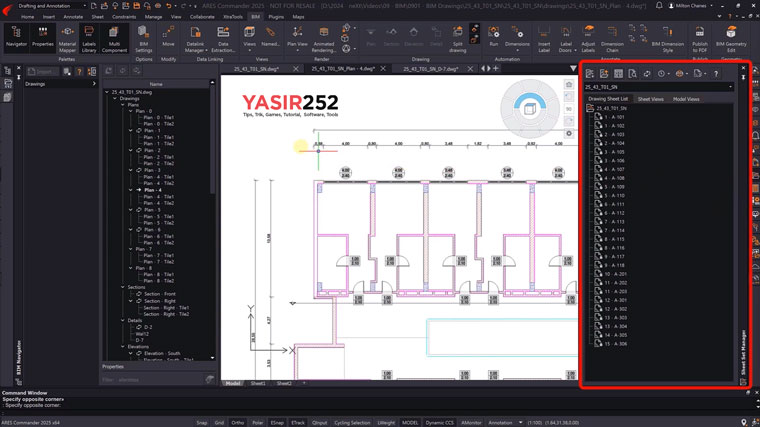760x427 pixels.
Task: Collapse the Sections node in navigator tree
Action: (123, 287)
